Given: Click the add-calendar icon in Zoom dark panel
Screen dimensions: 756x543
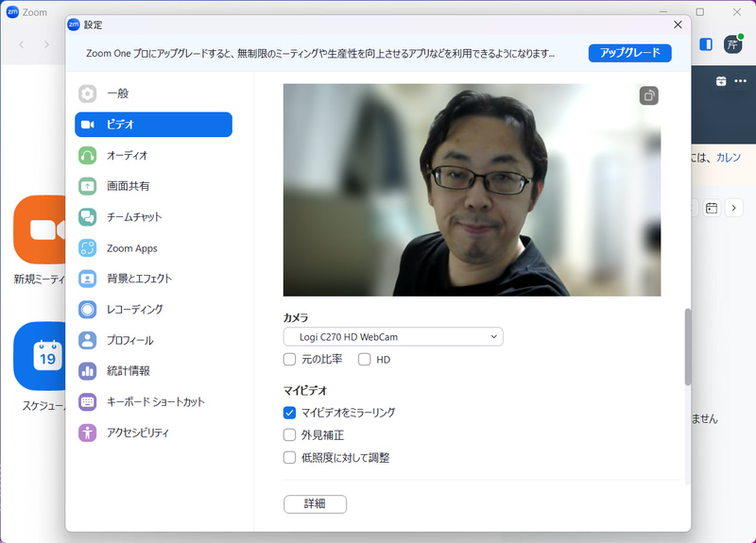Looking at the screenshot, I should 721,81.
